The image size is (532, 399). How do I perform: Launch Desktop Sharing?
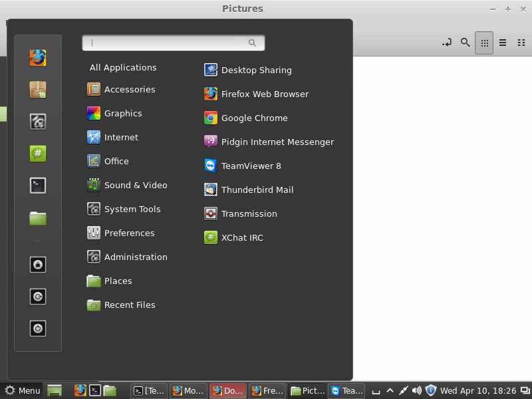[x=247, y=70]
